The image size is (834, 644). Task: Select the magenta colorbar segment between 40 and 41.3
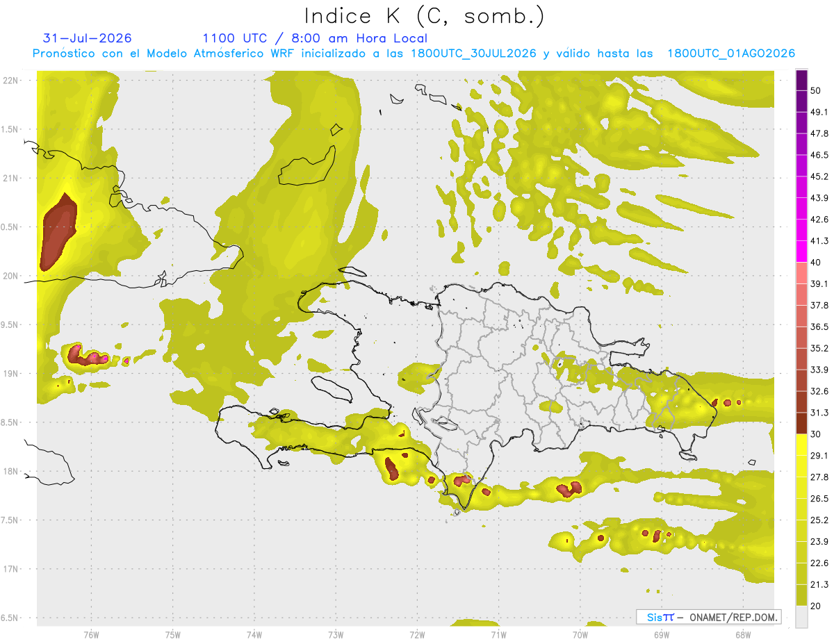tap(801, 251)
